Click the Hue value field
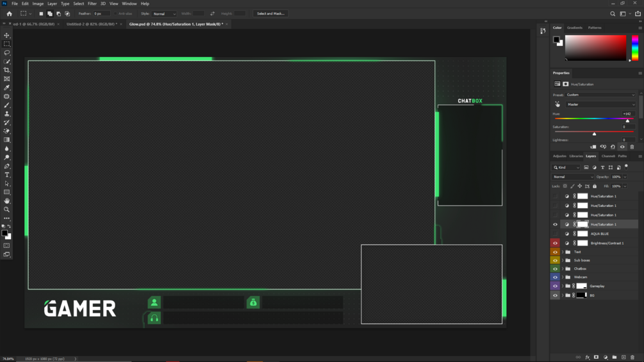This screenshot has width=644, height=362. (x=629, y=113)
